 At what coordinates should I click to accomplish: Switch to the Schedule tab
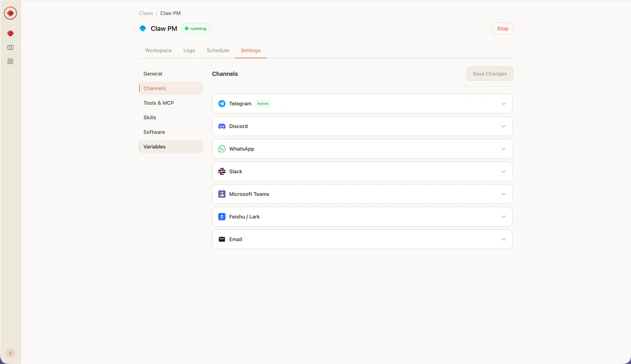[218, 50]
